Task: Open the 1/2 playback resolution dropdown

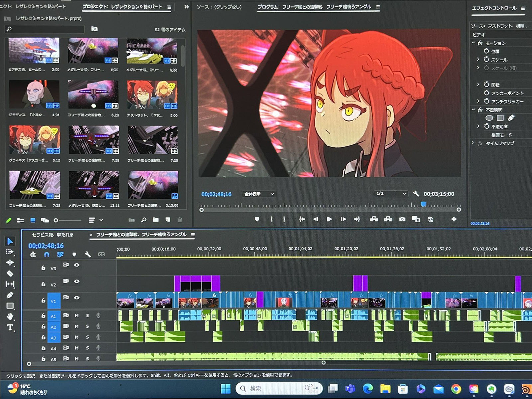Action: tap(391, 194)
